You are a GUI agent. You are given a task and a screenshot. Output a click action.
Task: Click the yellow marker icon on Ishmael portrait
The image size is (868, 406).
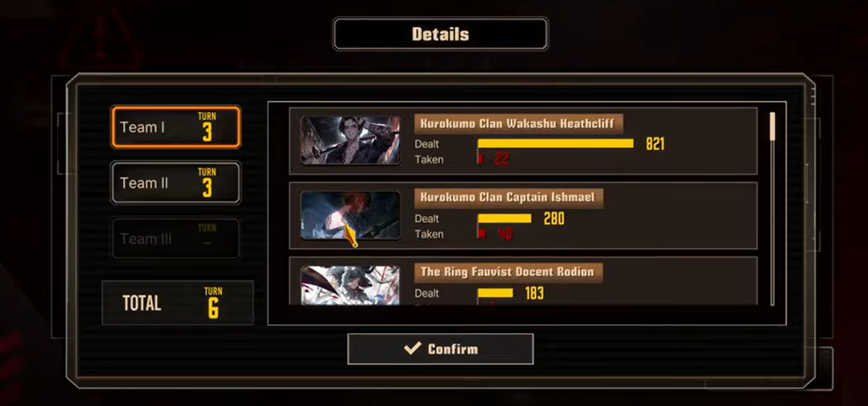click(352, 236)
